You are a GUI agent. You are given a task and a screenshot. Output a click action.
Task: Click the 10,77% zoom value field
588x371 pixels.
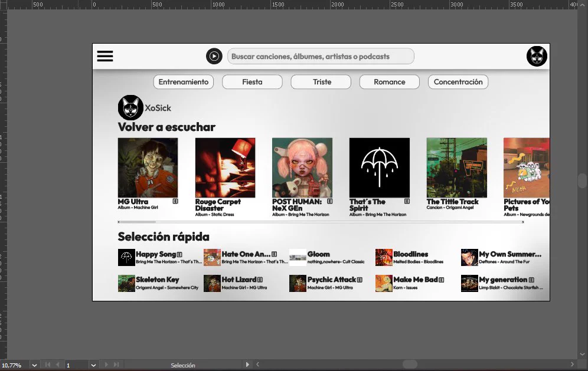click(14, 365)
